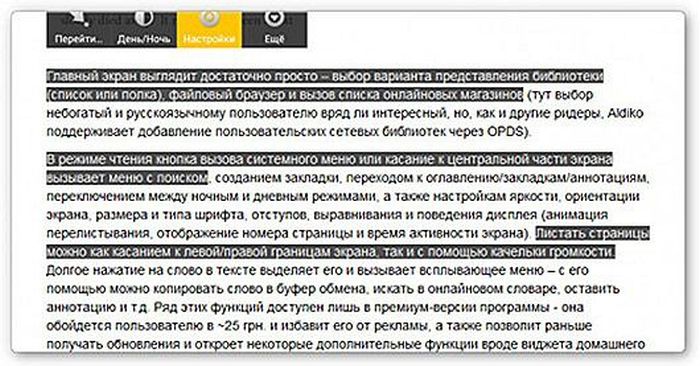Click highlighted line 'В режиме чтения кнопка'

[329, 159]
